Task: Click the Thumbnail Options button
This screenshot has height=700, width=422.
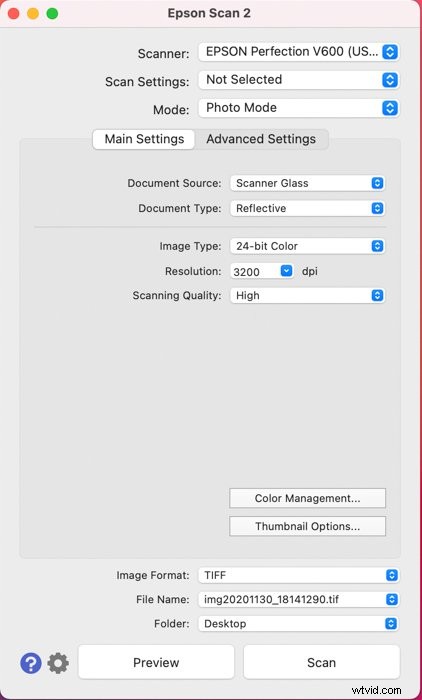Action: pos(307,526)
